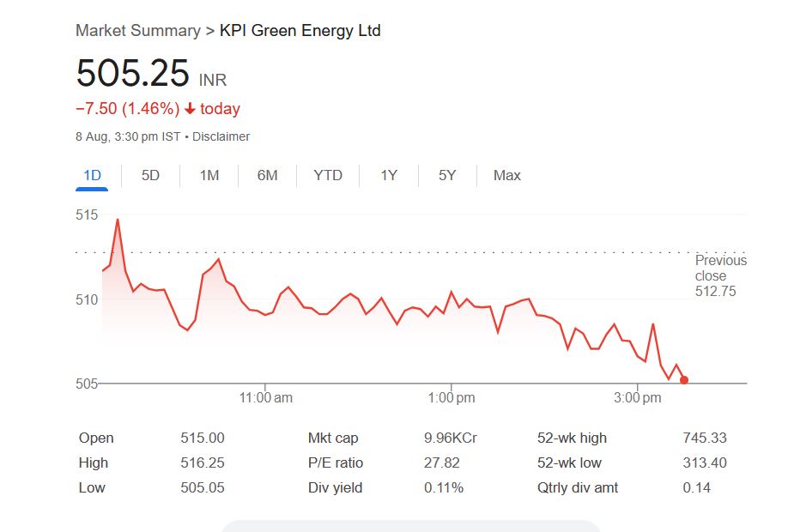
Task: Show the 1M price chart
Action: [x=209, y=176]
